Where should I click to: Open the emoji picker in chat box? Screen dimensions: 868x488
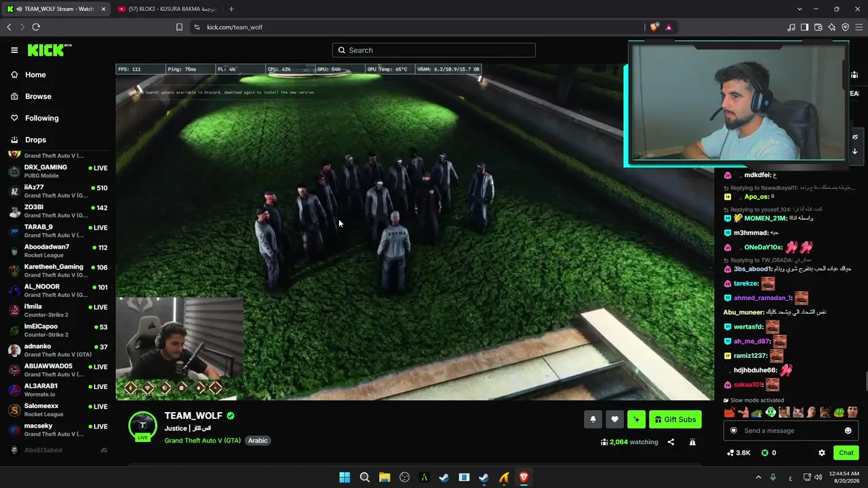coord(848,430)
